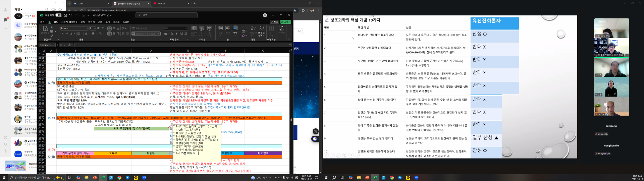This screenshot has width=644, height=181.
Task: Click the Excel vertical scrollbar thumb
Action: pyautogui.click(x=291, y=120)
